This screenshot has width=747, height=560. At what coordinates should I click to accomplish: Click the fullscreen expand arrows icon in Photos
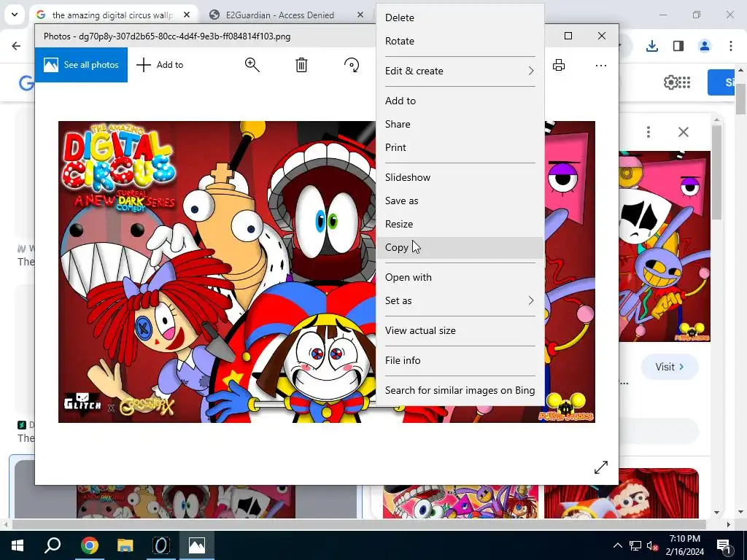(x=601, y=467)
